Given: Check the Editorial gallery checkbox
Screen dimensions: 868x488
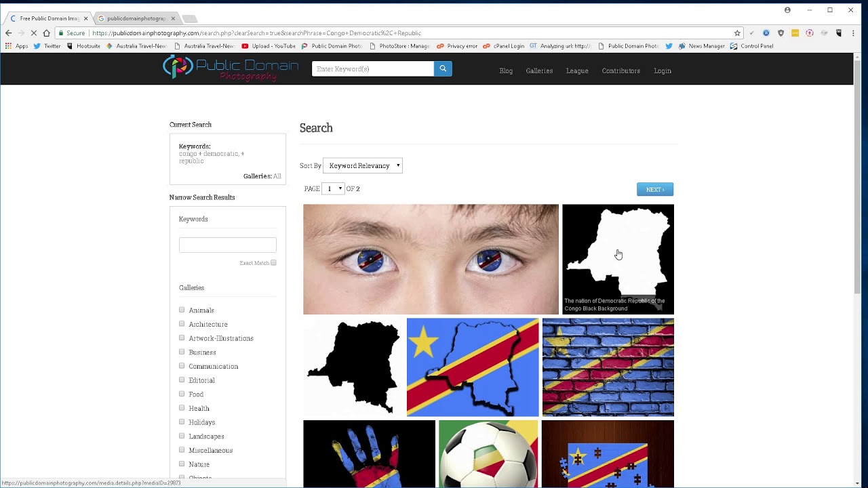Looking at the screenshot, I should [x=182, y=380].
